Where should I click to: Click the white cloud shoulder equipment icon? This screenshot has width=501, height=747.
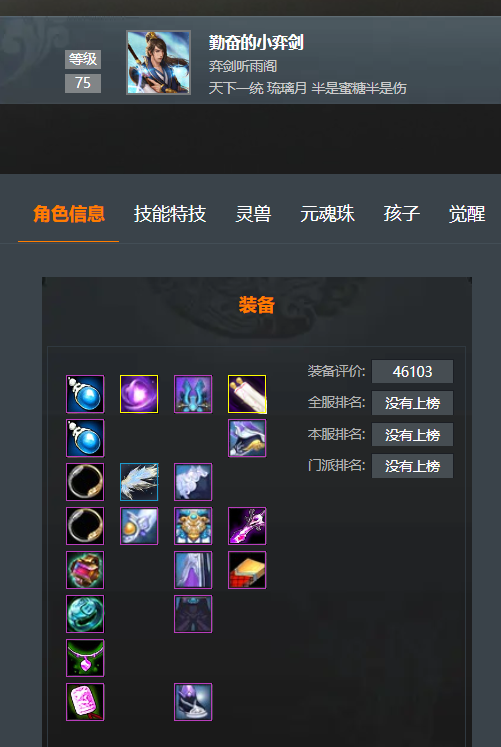click(x=193, y=482)
